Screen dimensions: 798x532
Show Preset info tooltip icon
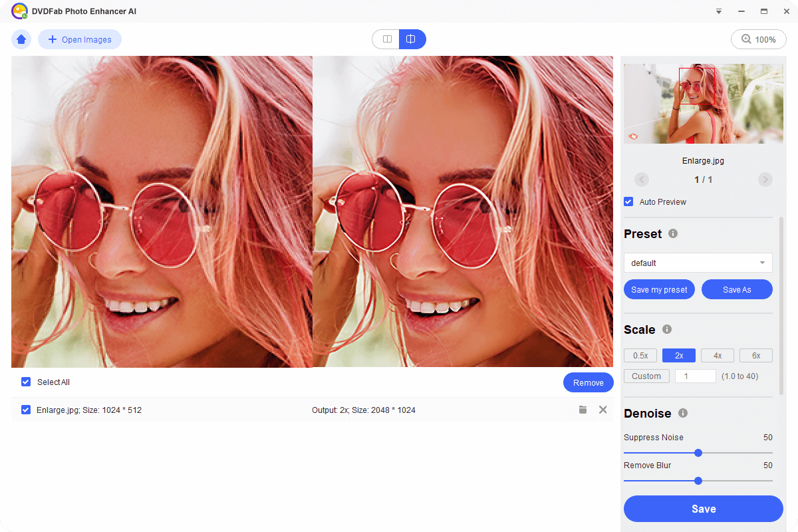tap(673, 234)
